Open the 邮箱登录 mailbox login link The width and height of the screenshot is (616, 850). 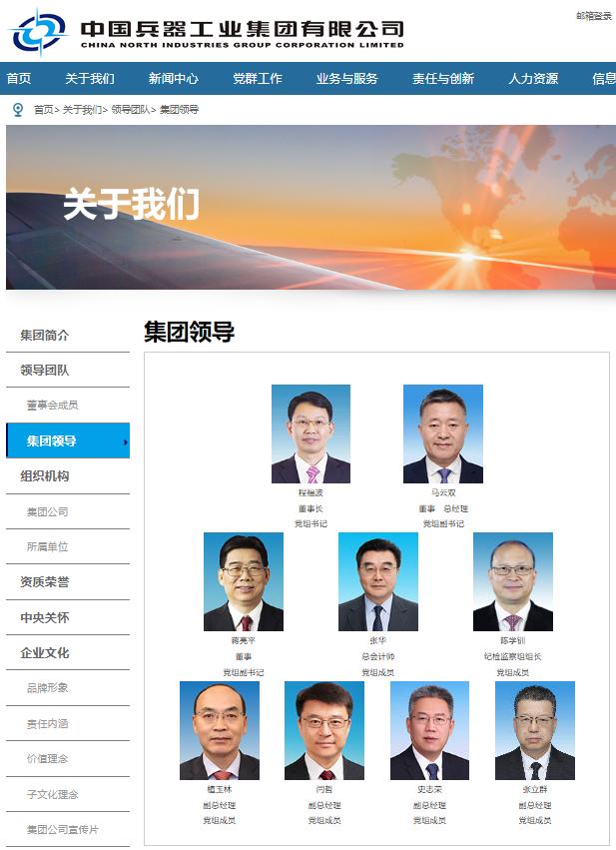tap(594, 16)
